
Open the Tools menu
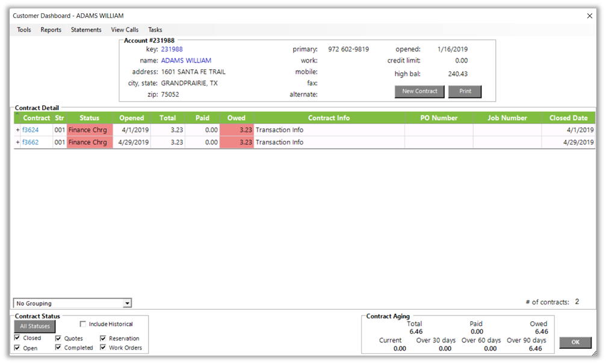(x=24, y=30)
